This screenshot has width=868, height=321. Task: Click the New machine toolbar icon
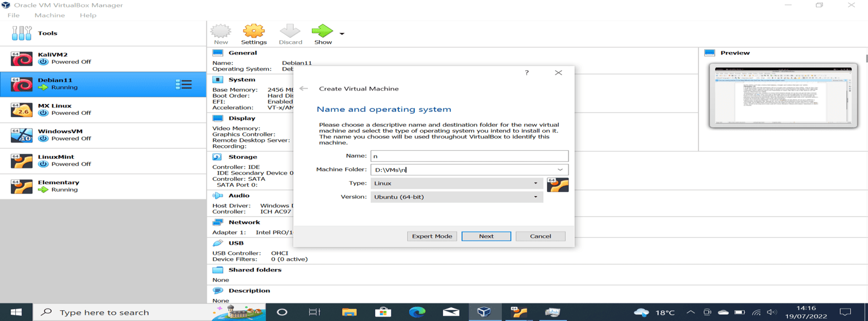pos(221,34)
